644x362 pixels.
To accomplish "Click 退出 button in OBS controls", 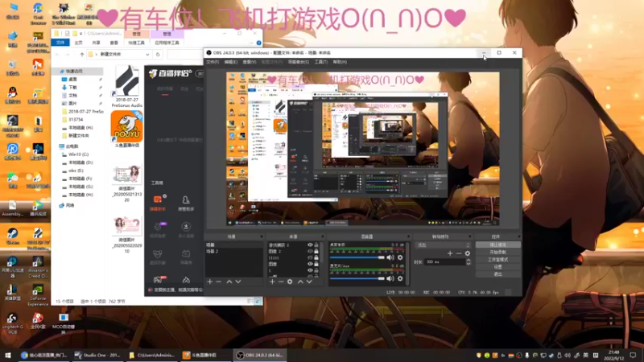I will [x=497, y=274].
